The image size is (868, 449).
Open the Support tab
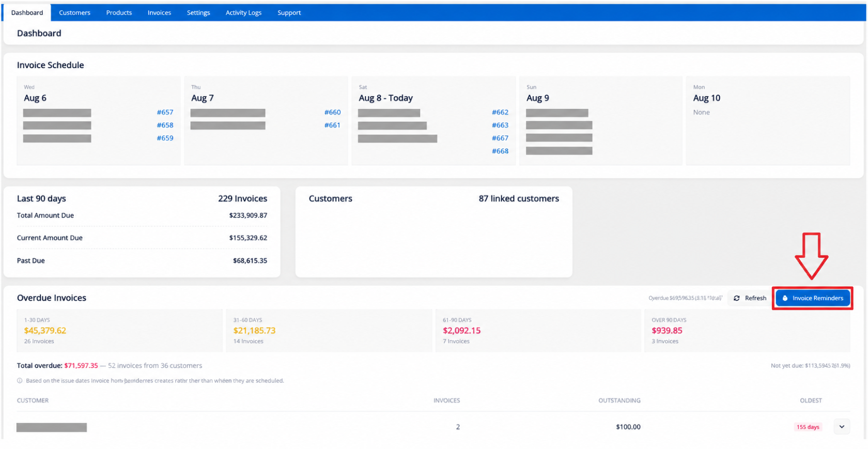coord(289,12)
